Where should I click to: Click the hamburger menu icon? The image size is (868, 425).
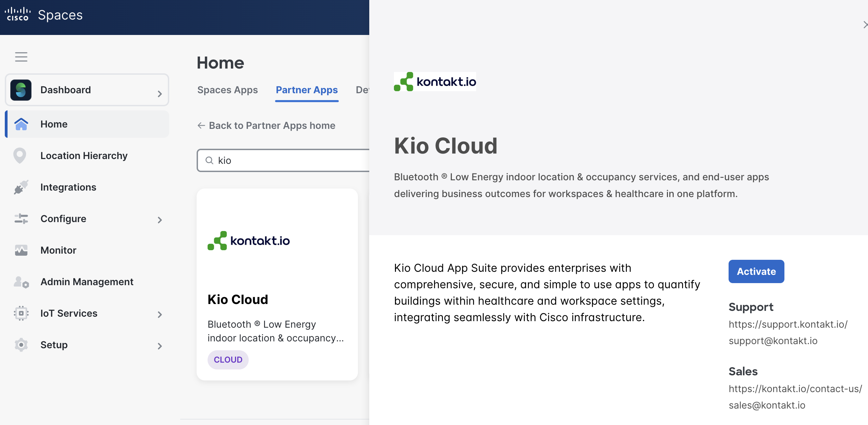pos(21,57)
